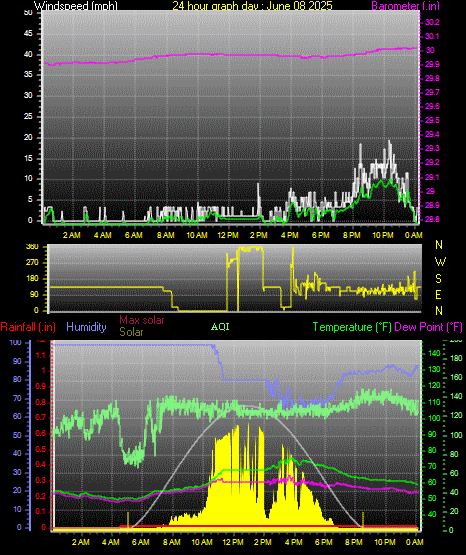Click the 30 value on barometer axis

click(x=430, y=50)
